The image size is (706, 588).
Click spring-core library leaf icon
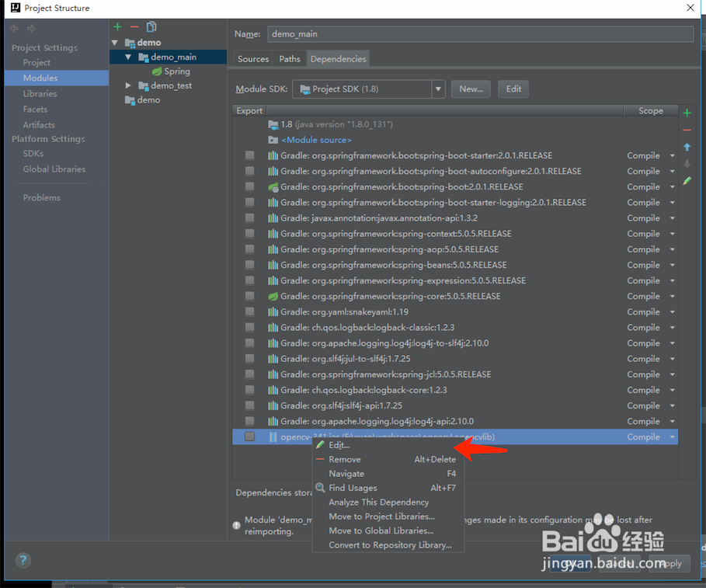[273, 296]
